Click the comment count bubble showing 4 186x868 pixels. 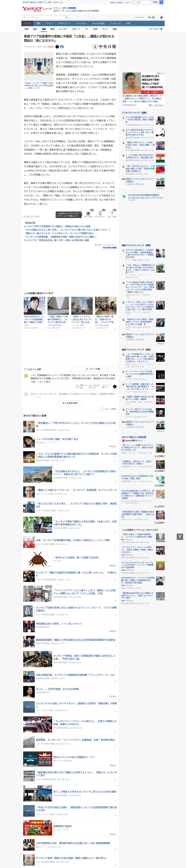point(45,47)
